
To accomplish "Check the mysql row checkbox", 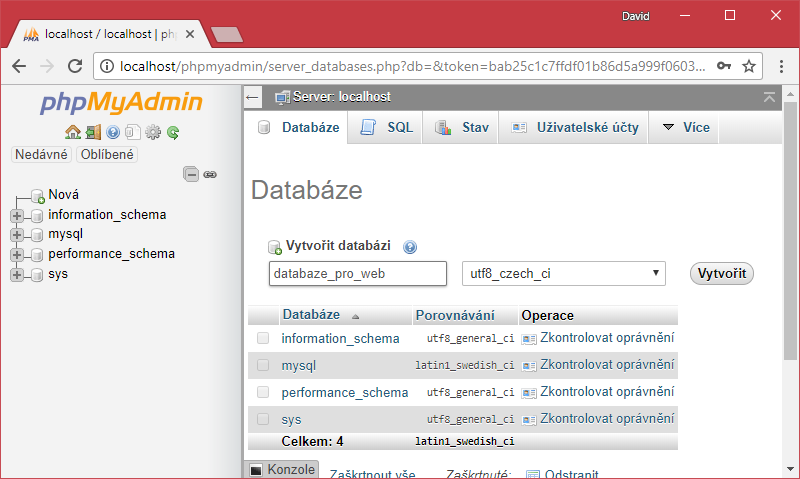I will (263, 365).
